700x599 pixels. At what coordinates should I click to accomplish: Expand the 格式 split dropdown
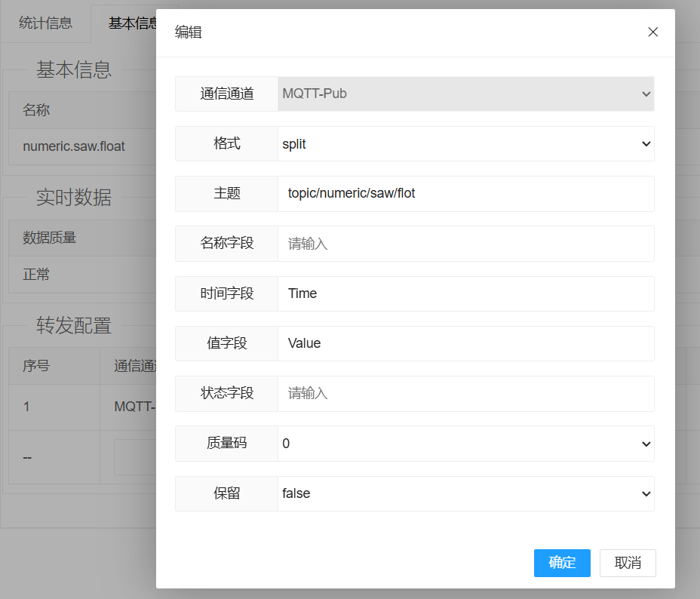(x=465, y=144)
